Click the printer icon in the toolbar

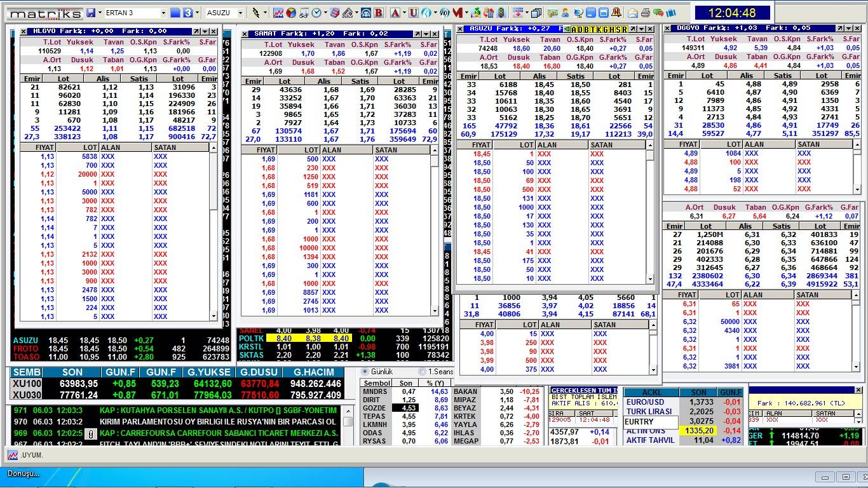point(646,13)
